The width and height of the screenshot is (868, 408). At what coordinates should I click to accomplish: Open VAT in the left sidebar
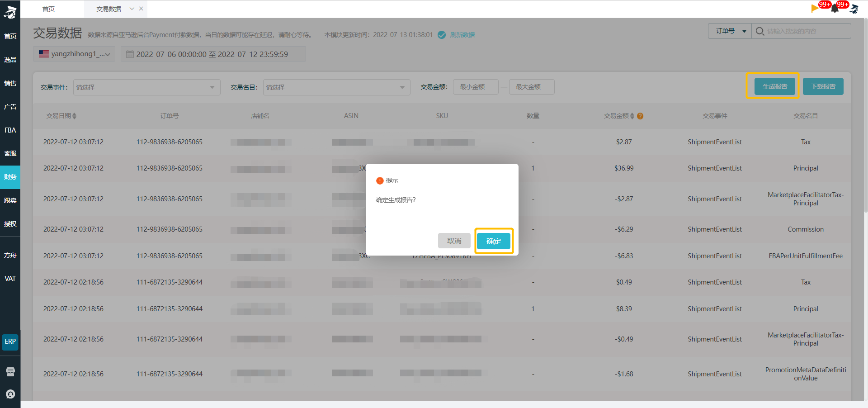(x=10, y=279)
